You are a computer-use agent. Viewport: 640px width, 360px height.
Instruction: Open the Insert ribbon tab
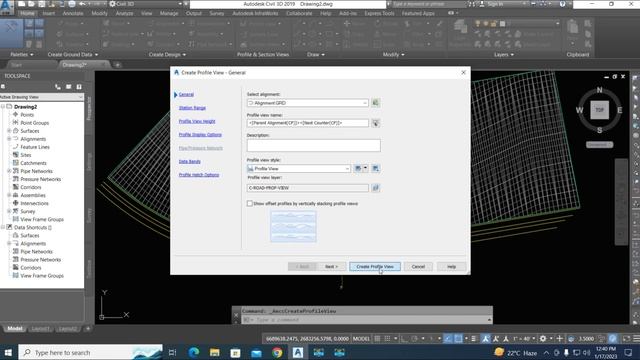49,13
